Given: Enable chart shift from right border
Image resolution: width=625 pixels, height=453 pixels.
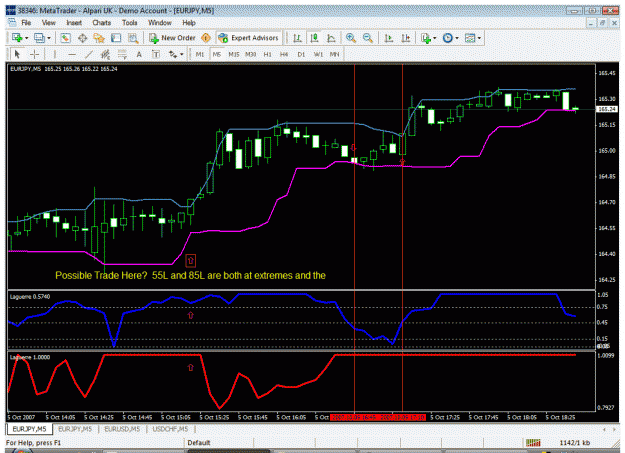Looking at the screenshot, I should click(x=406, y=38).
